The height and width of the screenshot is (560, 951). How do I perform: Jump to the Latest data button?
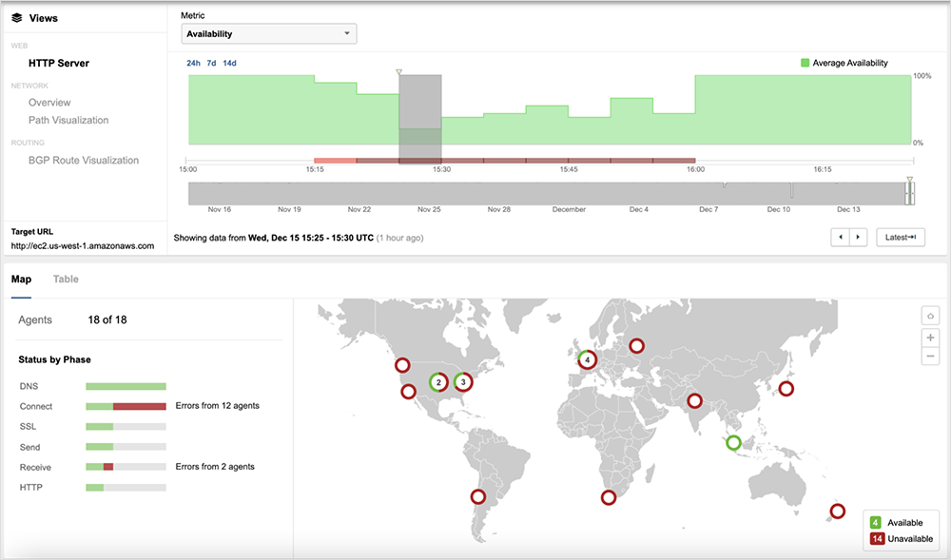point(900,237)
